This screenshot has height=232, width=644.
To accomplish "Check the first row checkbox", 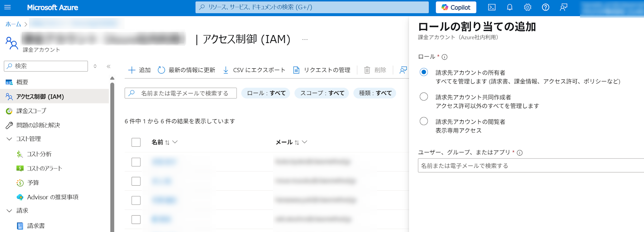I will tap(136, 162).
